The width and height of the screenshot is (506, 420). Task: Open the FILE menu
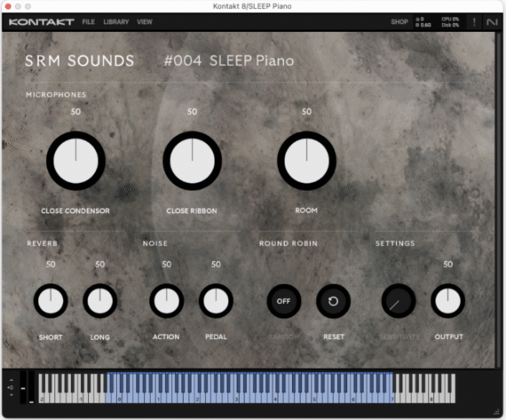pyautogui.click(x=88, y=22)
